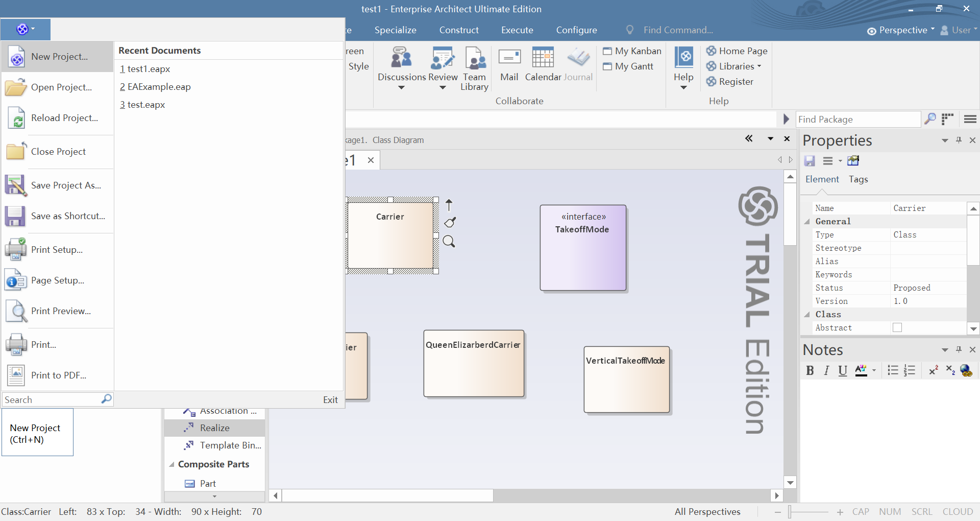This screenshot has height=521, width=980.
Task: Click the Quick Linker arrow beside Carrier
Action: click(x=449, y=205)
